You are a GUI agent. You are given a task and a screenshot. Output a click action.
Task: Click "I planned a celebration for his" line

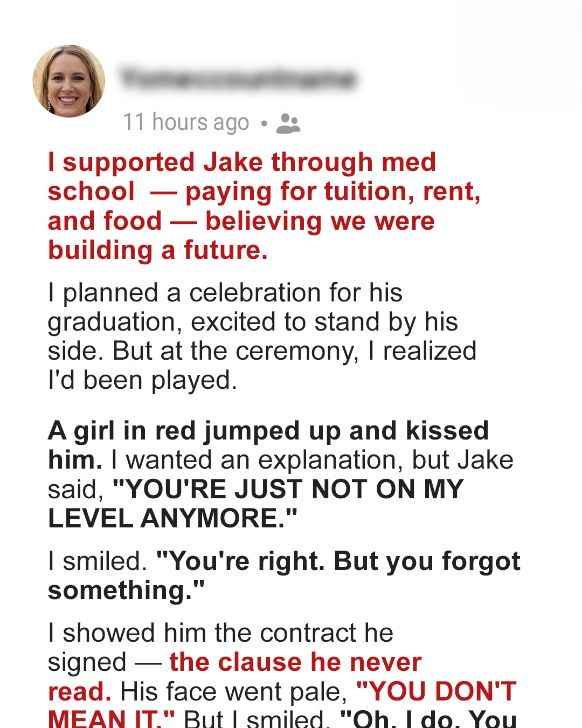225,293
